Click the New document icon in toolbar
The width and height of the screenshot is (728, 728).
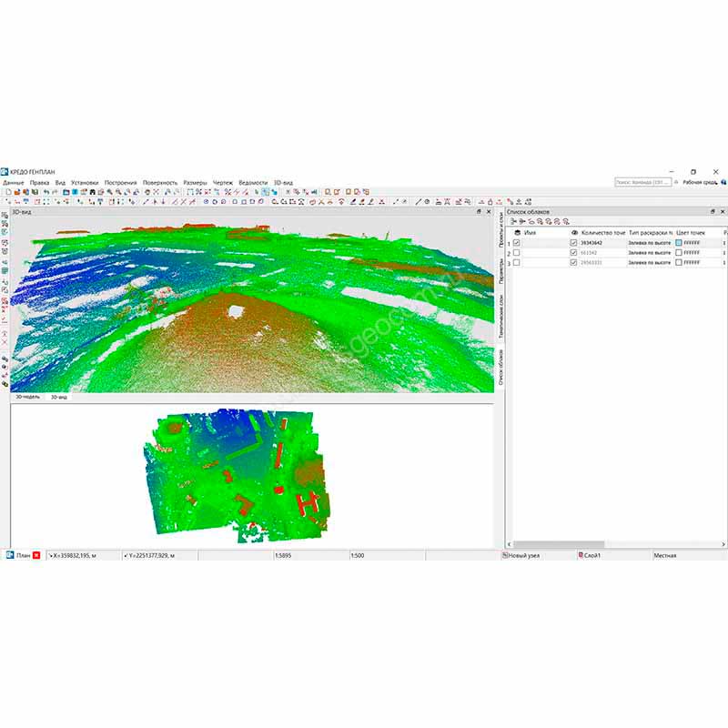pyautogui.click(x=6, y=192)
